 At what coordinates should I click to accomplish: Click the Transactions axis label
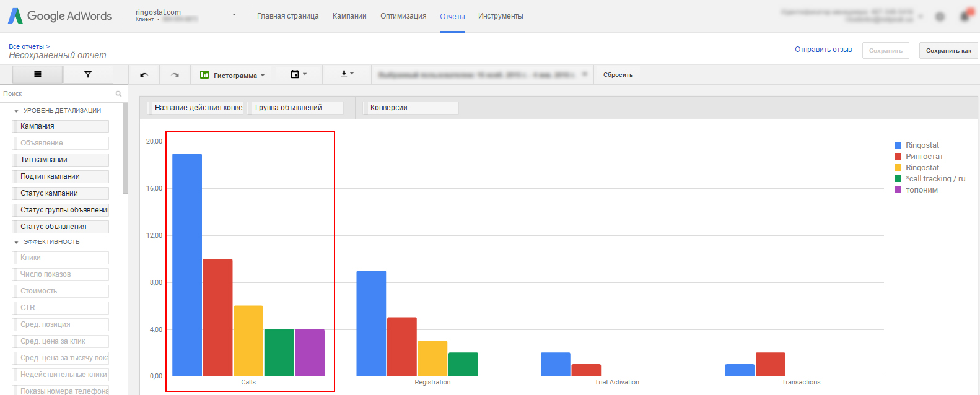click(x=801, y=383)
